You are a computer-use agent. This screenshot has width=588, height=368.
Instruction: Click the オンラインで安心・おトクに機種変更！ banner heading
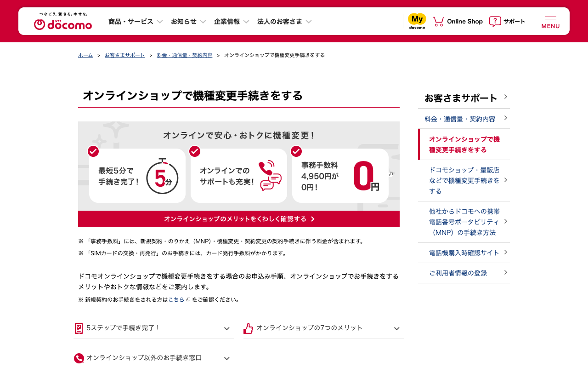pos(239,136)
